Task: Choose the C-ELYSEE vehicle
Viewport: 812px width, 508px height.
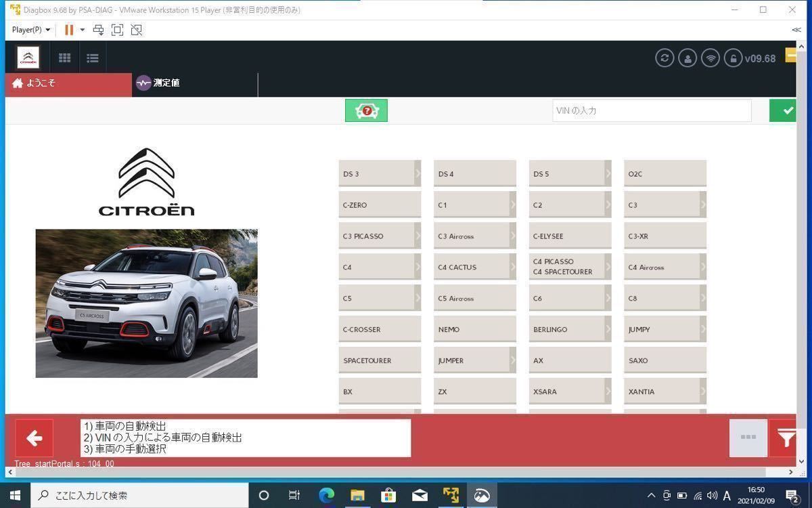Action: pos(570,236)
